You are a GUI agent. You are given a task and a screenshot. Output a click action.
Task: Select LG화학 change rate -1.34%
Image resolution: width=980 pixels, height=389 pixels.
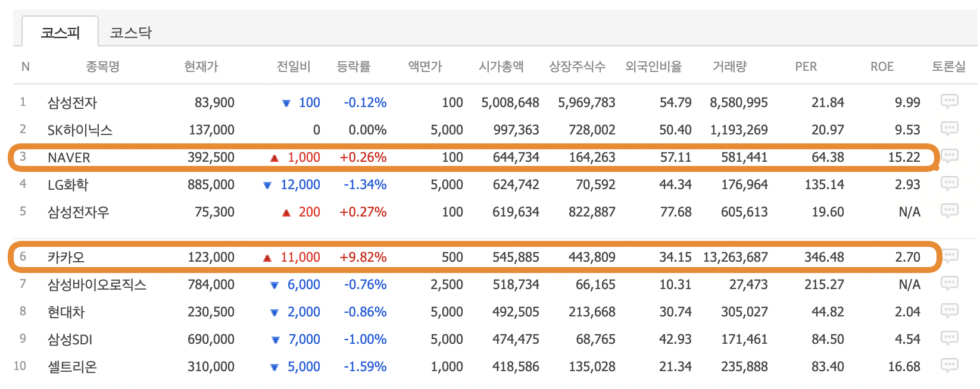click(365, 184)
